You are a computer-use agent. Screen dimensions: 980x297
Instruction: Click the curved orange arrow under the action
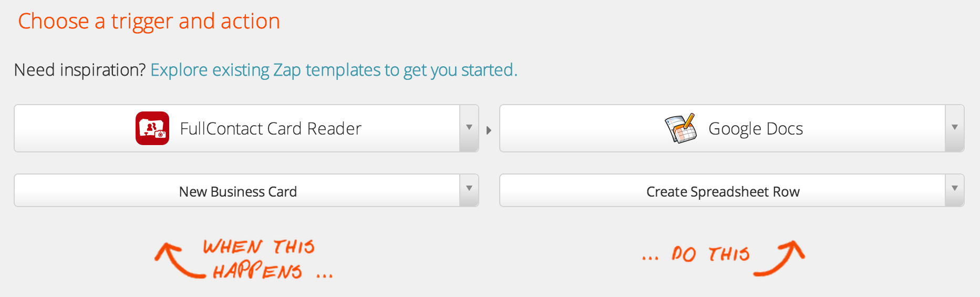click(781, 258)
